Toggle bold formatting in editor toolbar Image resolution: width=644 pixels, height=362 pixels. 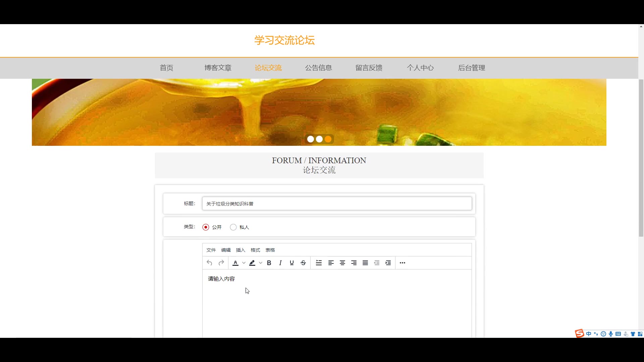pyautogui.click(x=269, y=263)
